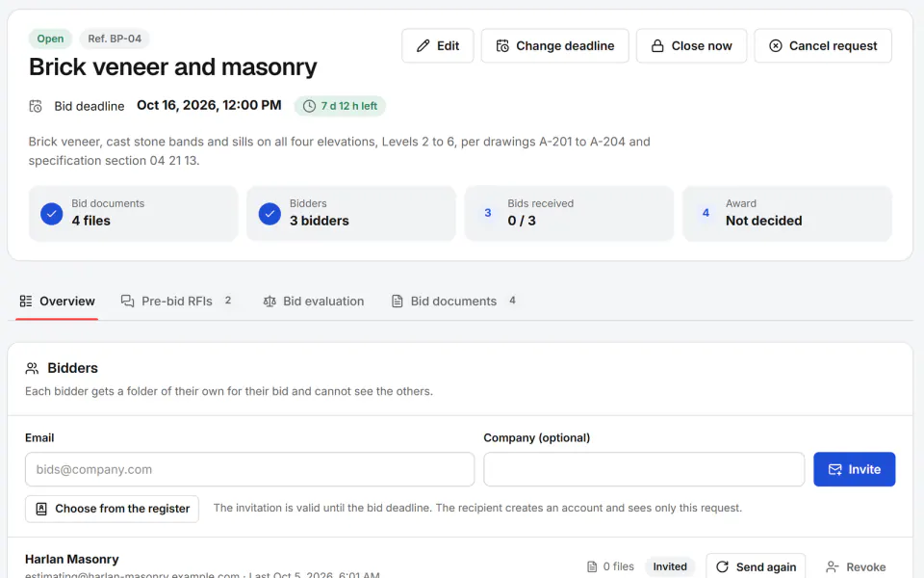Click the lock icon in Close now

click(657, 46)
